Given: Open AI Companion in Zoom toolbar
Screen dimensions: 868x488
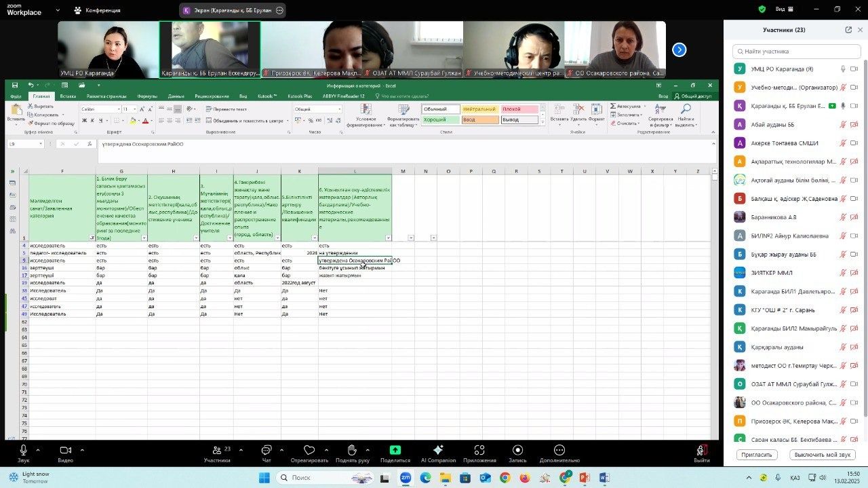Looking at the screenshot, I should (438, 450).
